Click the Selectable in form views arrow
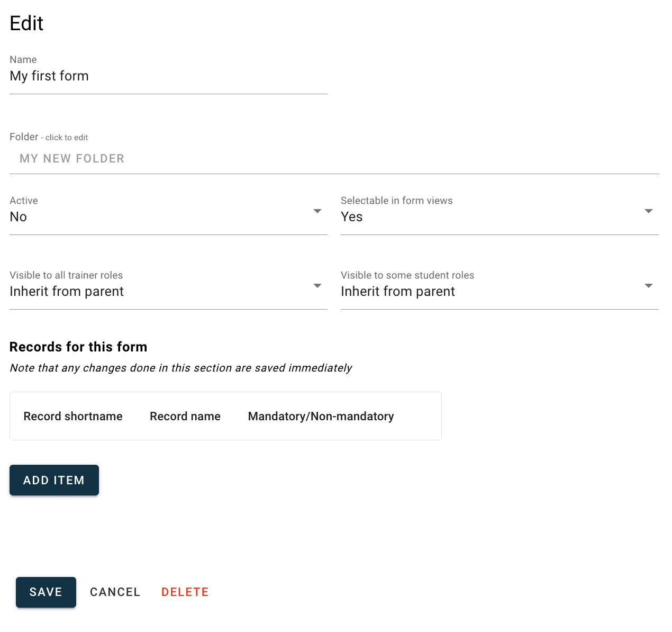The image size is (672, 632). pyautogui.click(x=649, y=211)
